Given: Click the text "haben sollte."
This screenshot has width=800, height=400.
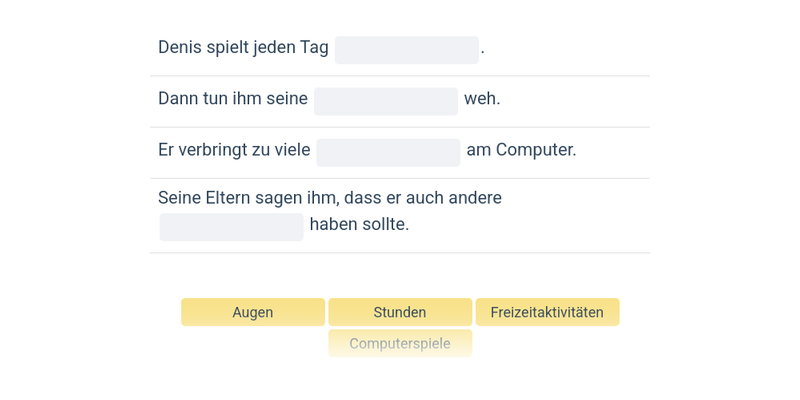Looking at the screenshot, I should (x=359, y=225).
